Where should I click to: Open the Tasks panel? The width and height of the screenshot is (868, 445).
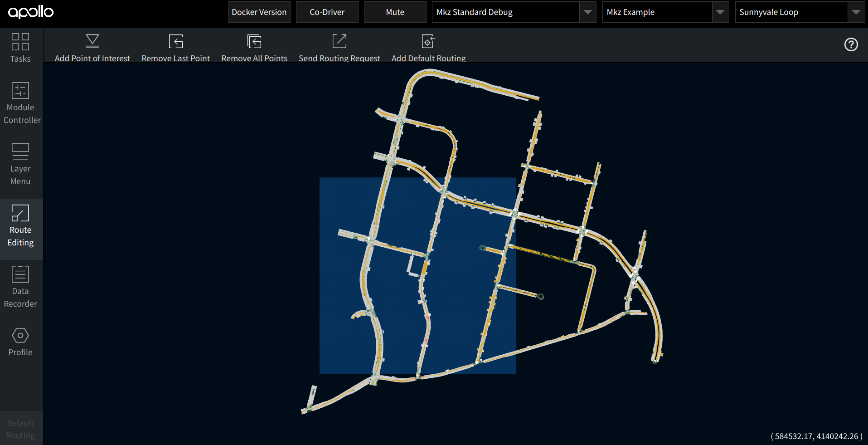[x=20, y=48]
